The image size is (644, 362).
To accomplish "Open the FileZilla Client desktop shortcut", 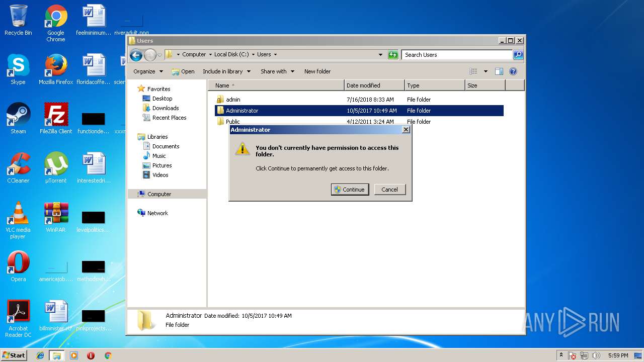I will (x=56, y=119).
